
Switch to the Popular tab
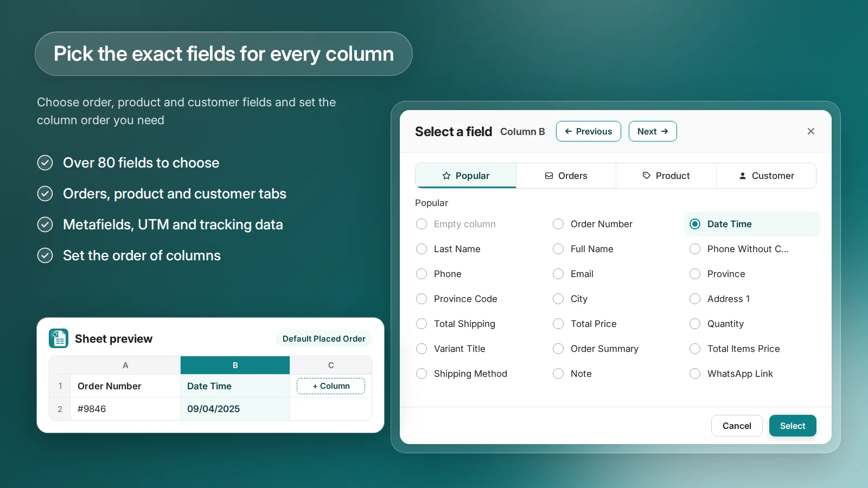click(465, 176)
